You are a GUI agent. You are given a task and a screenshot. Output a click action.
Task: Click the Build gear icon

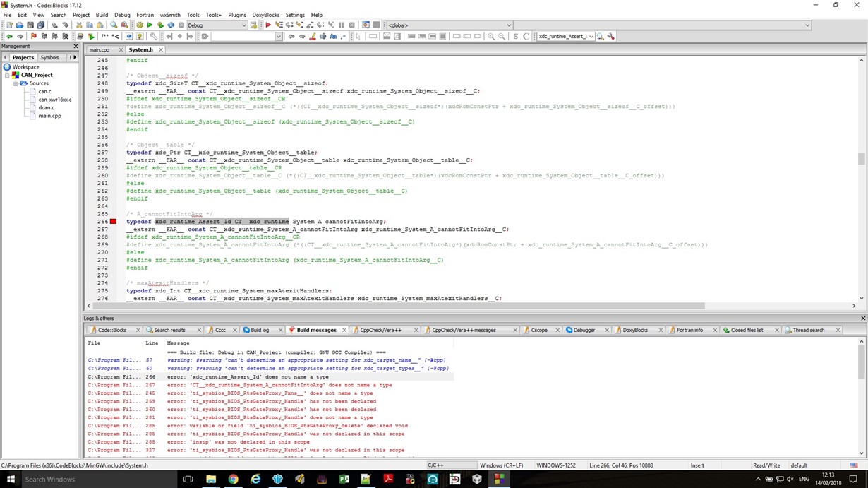click(x=139, y=25)
